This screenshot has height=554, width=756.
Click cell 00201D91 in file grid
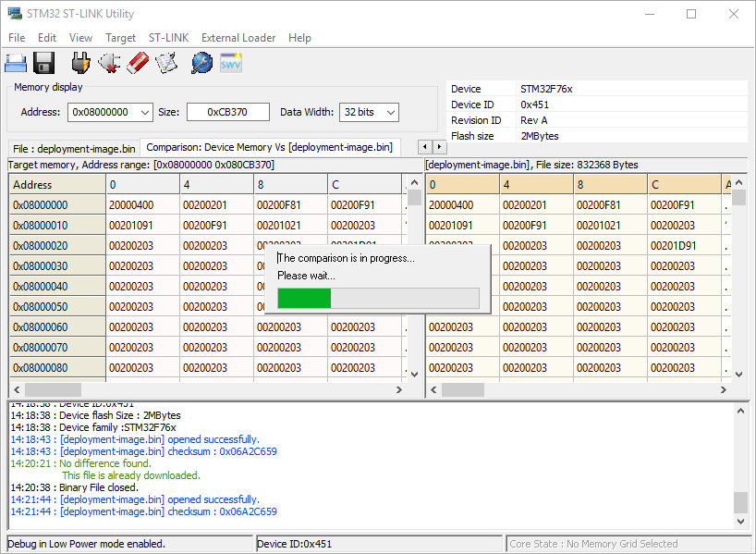pos(684,246)
